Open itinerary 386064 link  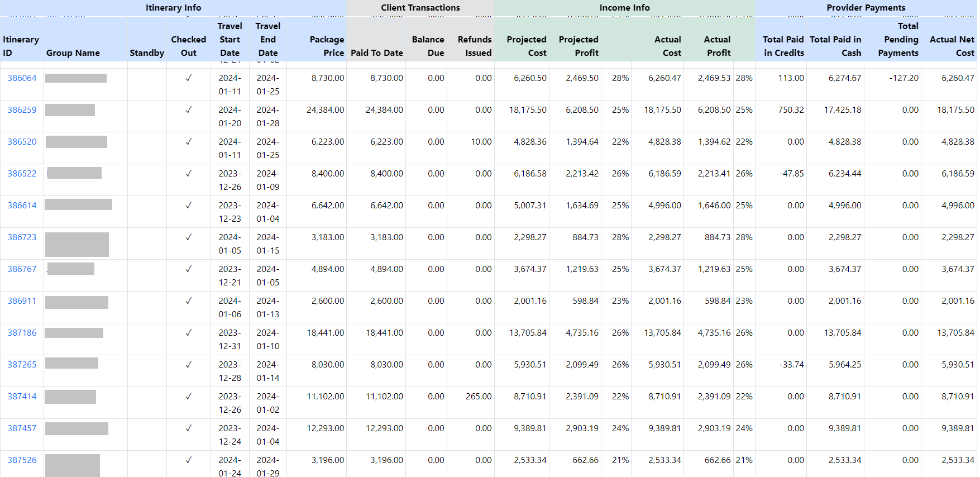point(22,78)
